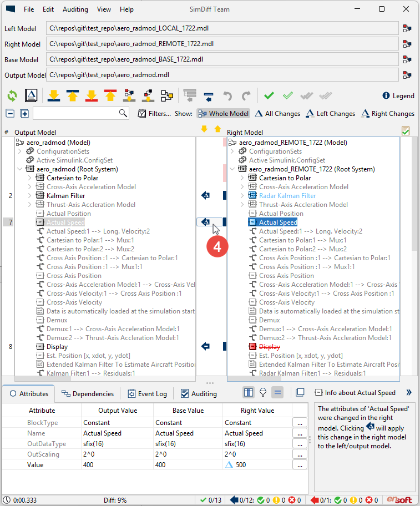Open the Help menu
The height and width of the screenshot is (506, 420).
pyautogui.click(x=126, y=9)
